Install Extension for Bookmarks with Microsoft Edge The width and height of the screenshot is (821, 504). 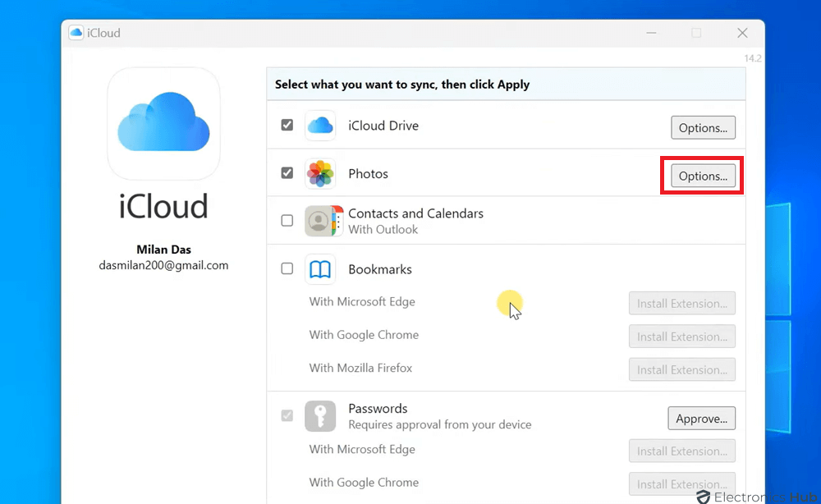(681, 304)
